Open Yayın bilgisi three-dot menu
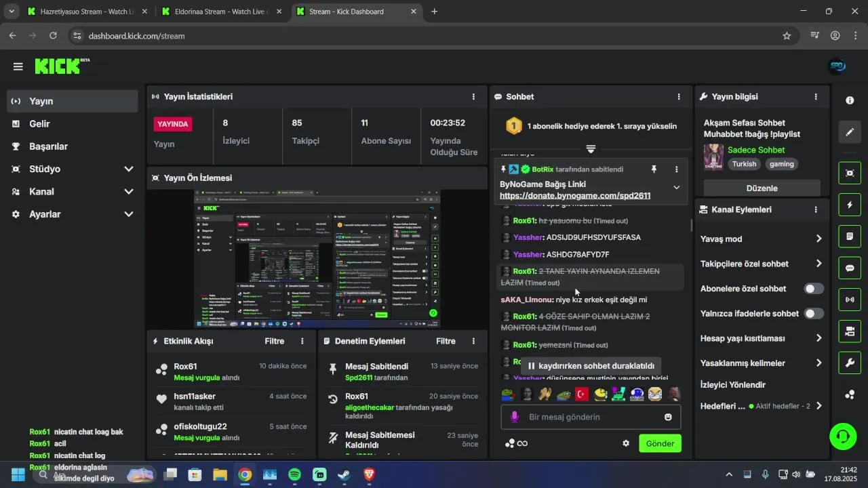 [x=816, y=97]
